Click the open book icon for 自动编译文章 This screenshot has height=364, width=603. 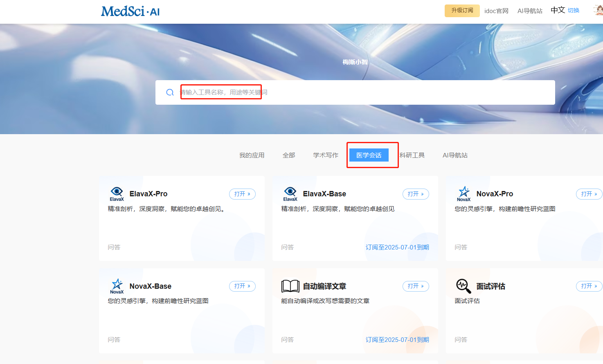coord(290,286)
